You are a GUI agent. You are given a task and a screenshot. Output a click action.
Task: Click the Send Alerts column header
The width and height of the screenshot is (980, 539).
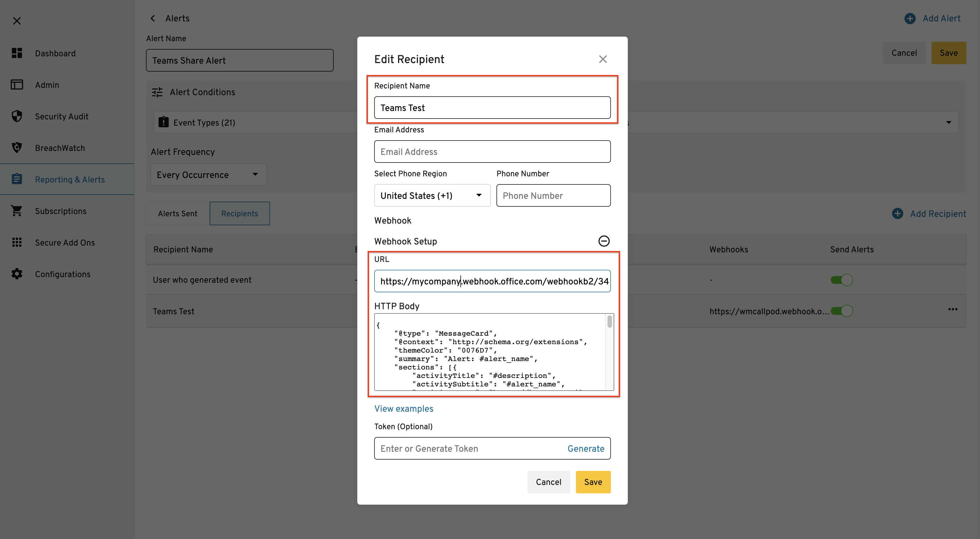pos(852,249)
